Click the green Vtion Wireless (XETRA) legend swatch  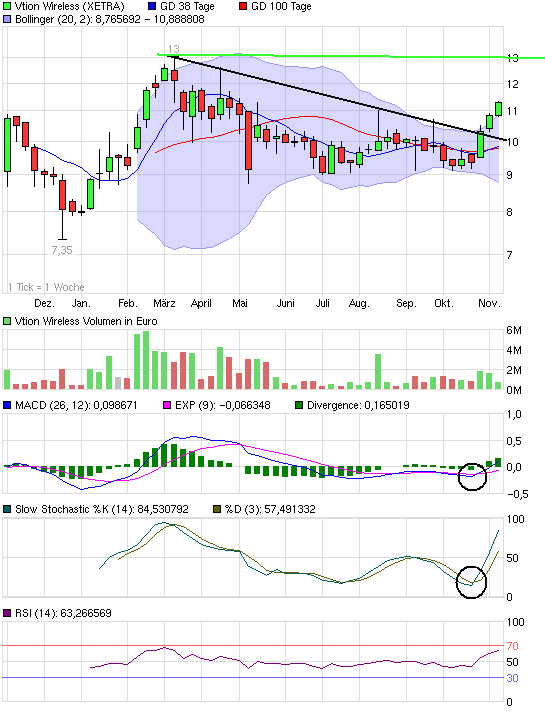point(7,6)
